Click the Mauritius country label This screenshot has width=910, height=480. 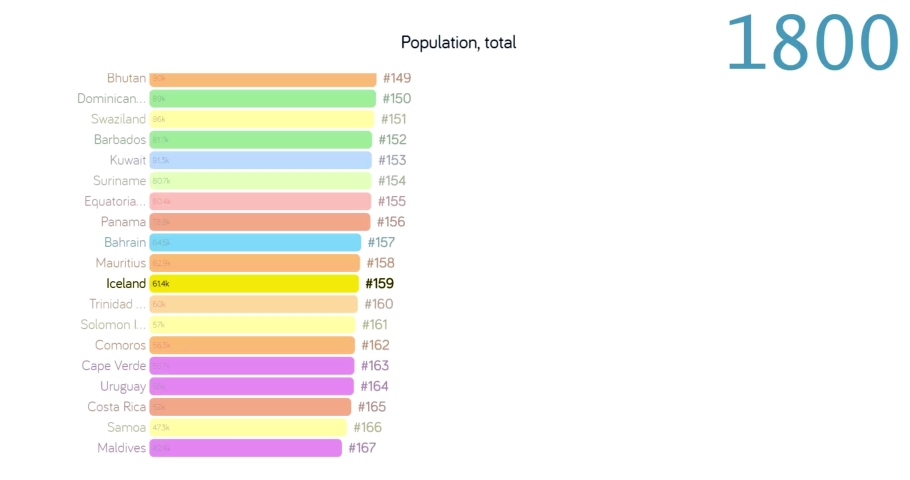click(x=121, y=263)
